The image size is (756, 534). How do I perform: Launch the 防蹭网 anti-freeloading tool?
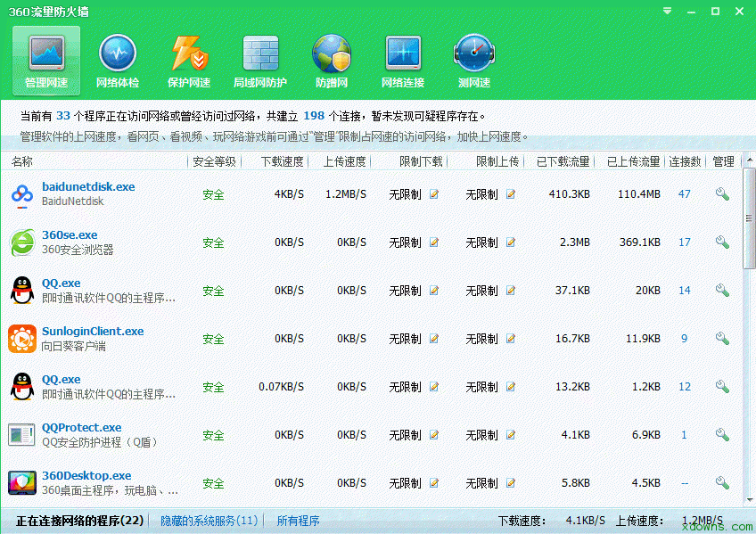[332, 61]
